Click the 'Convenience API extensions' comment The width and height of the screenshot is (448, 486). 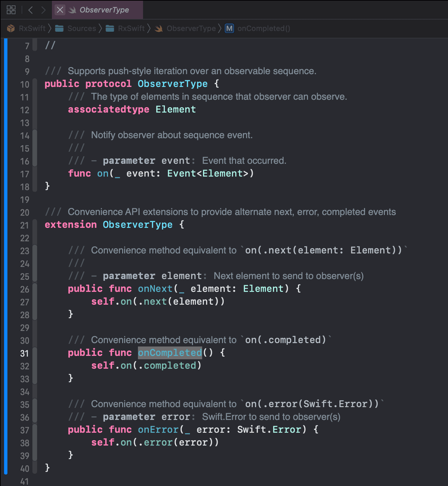[x=231, y=212]
